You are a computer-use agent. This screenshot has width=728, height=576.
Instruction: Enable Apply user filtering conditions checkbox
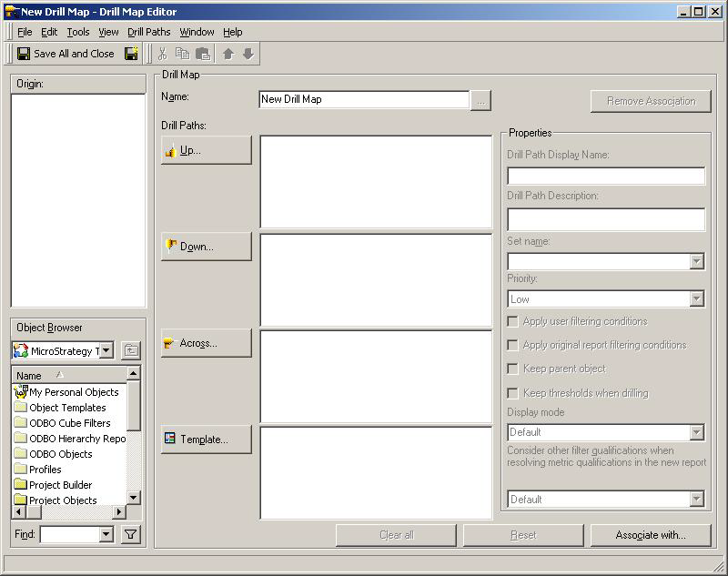pyautogui.click(x=513, y=321)
